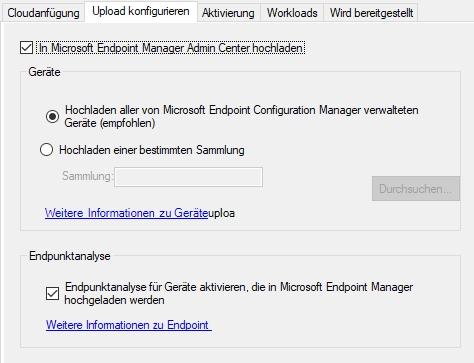Screen dimensions: 474x363
Task: Click the Sammlung: field label
Action: (88, 176)
